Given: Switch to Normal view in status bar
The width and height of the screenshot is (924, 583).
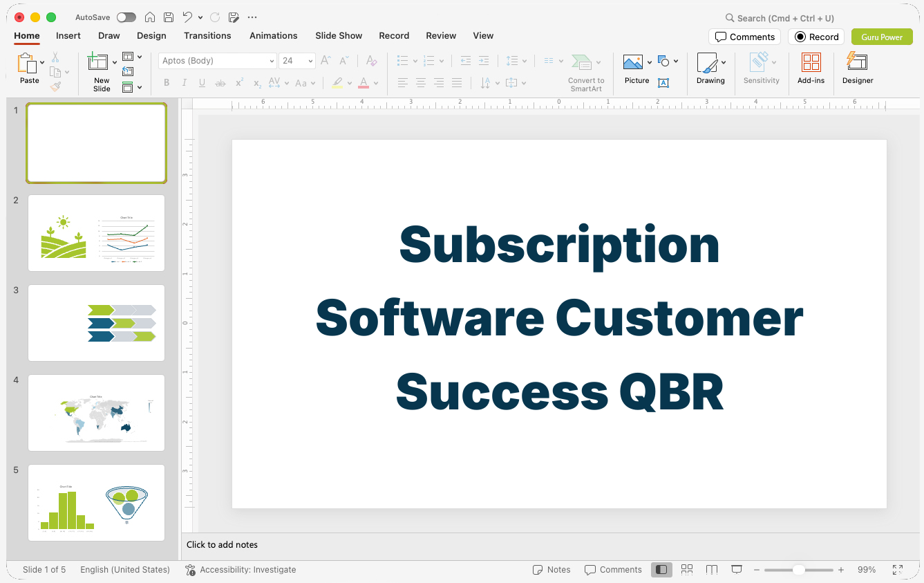Looking at the screenshot, I should [661, 570].
